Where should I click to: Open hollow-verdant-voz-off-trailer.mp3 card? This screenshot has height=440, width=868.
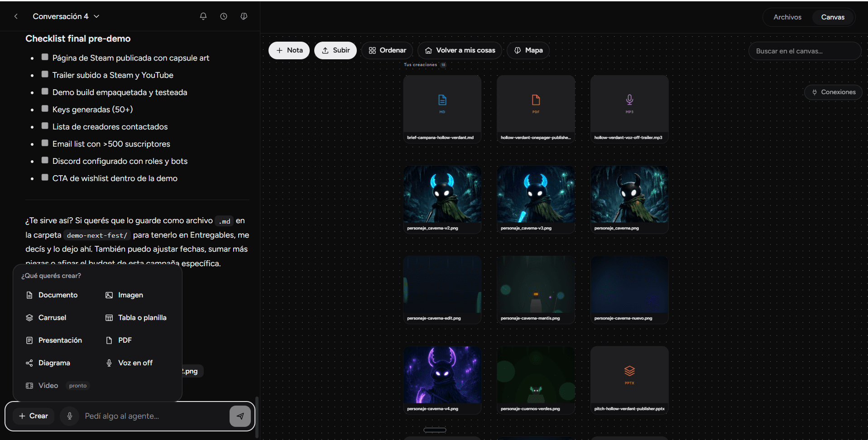coord(629,109)
